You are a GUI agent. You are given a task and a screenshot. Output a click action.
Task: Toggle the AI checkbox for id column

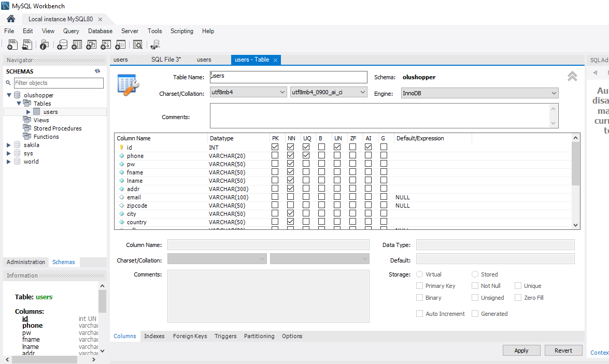pyautogui.click(x=368, y=147)
